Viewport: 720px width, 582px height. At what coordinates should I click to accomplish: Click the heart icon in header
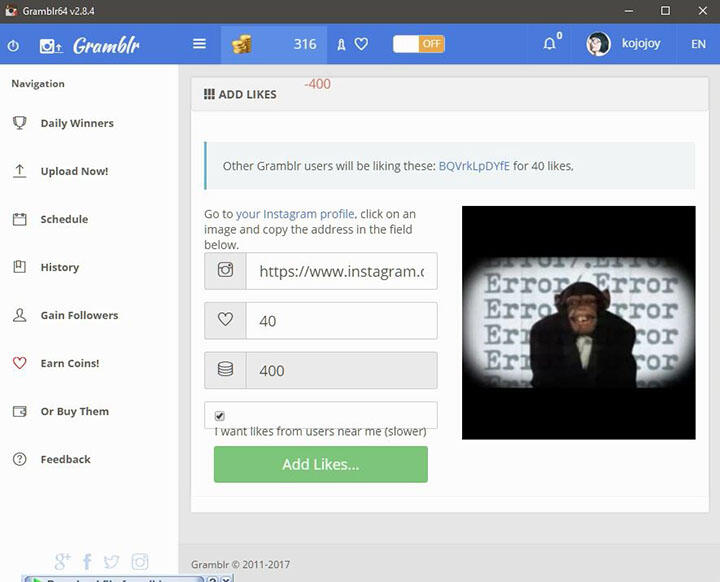pyautogui.click(x=361, y=44)
